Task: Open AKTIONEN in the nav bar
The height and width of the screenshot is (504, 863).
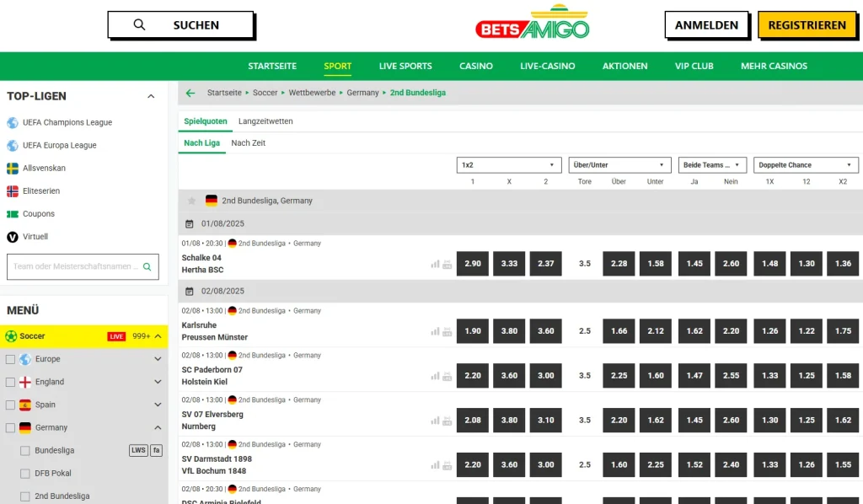Action: click(x=624, y=66)
